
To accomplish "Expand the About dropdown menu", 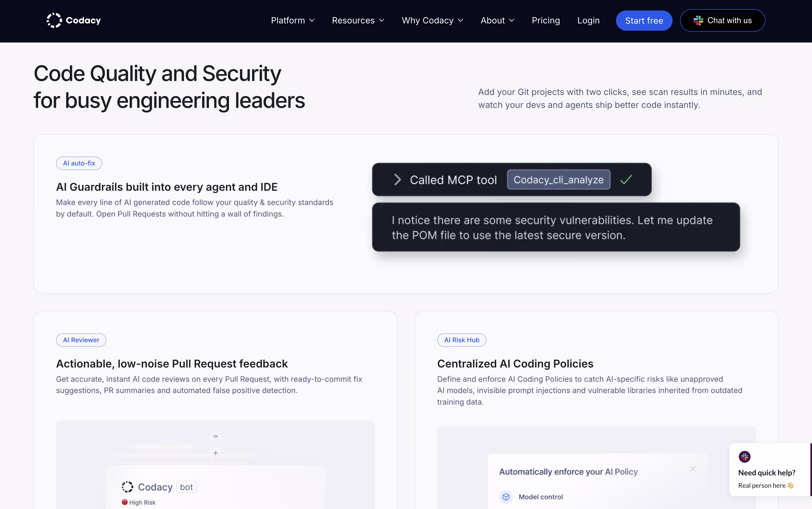I will coord(498,20).
